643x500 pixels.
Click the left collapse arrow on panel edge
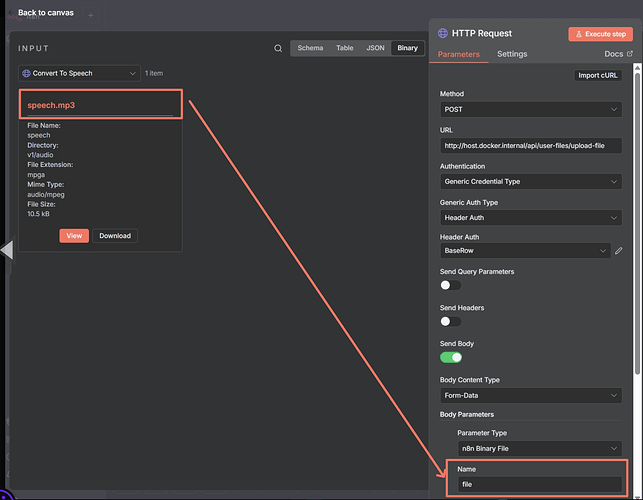click(7, 250)
